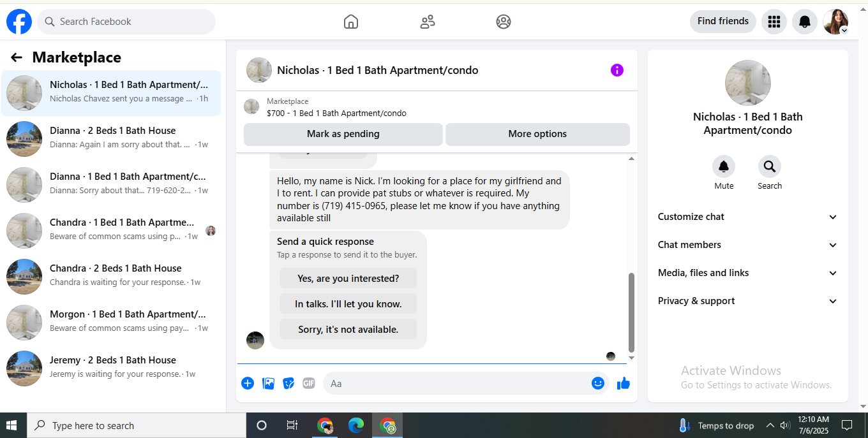Mute this conversation with the bell button

(724, 166)
